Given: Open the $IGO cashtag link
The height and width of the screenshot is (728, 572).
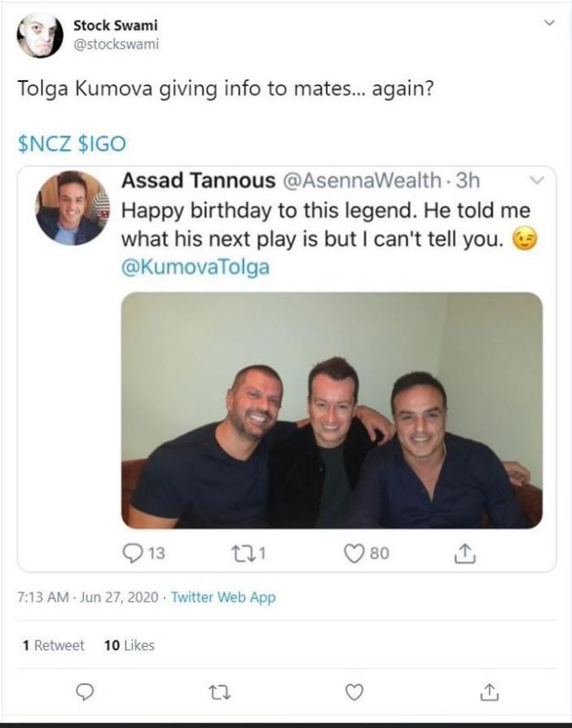Looking at the screenshot, I should [102, 143].
